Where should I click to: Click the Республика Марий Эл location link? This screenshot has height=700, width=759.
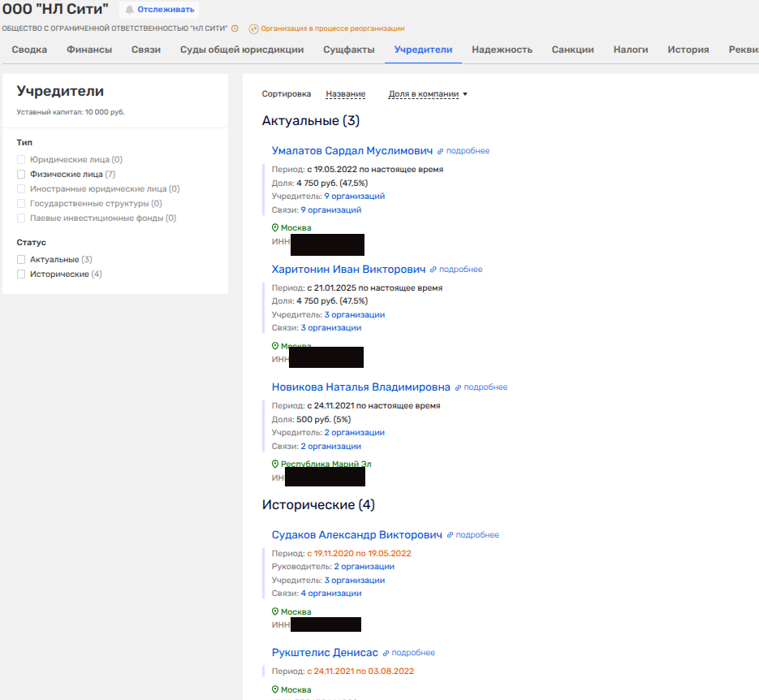point(326,465)
